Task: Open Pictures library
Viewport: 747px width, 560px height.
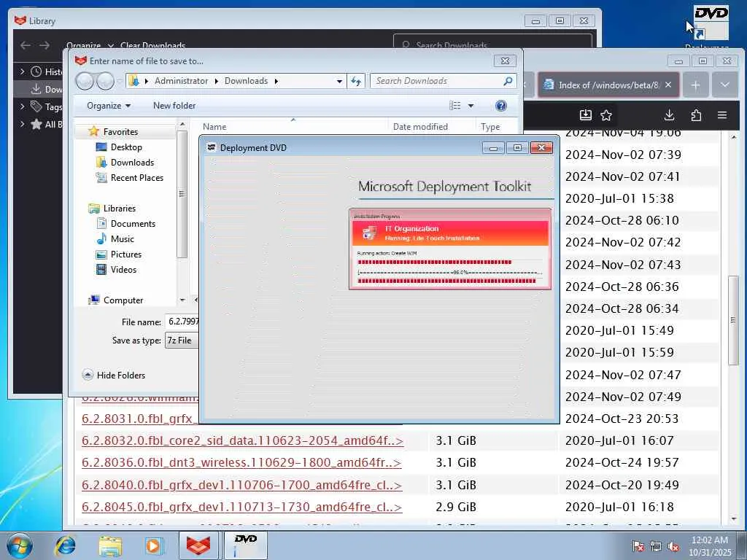Action: [x=125, y=254]
